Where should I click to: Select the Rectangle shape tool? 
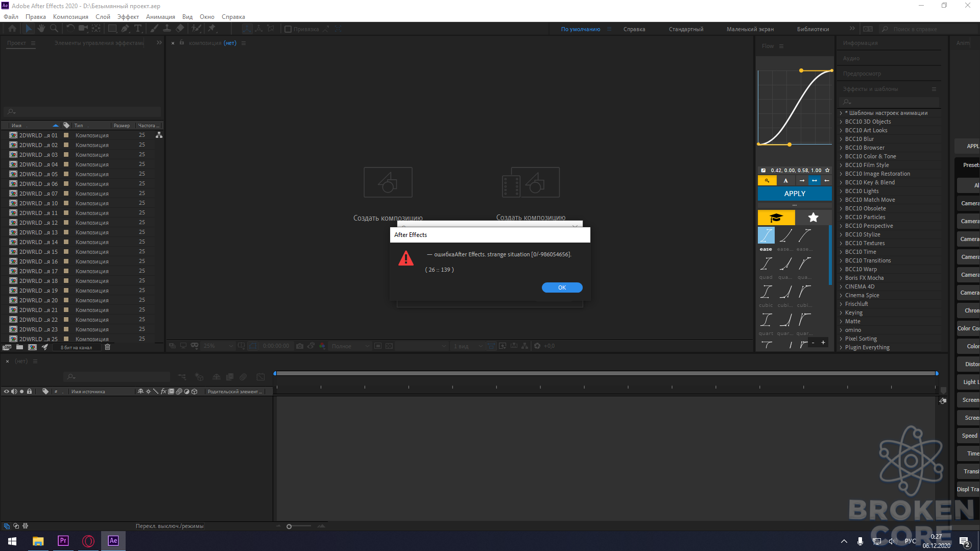(x=112, y=29)
